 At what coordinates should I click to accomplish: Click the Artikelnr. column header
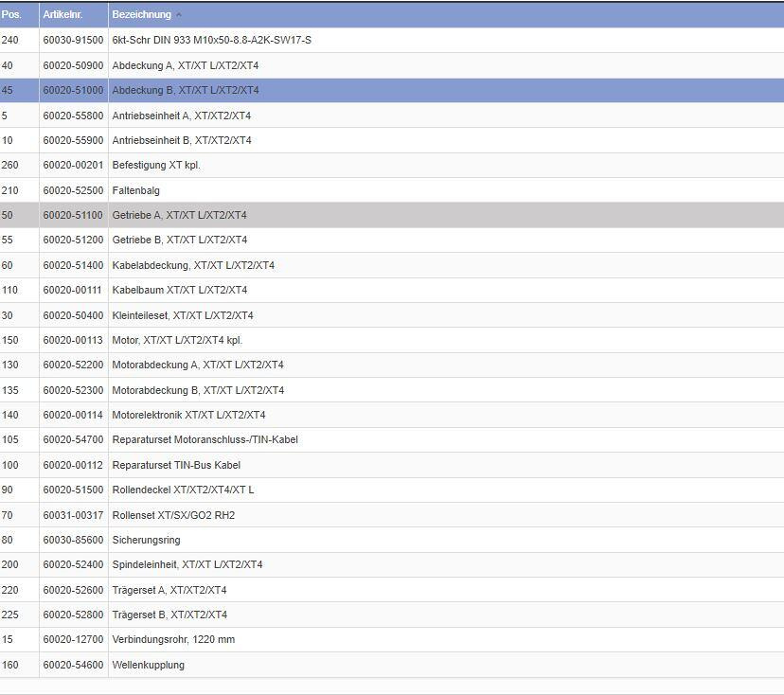[x=64, y=14]
